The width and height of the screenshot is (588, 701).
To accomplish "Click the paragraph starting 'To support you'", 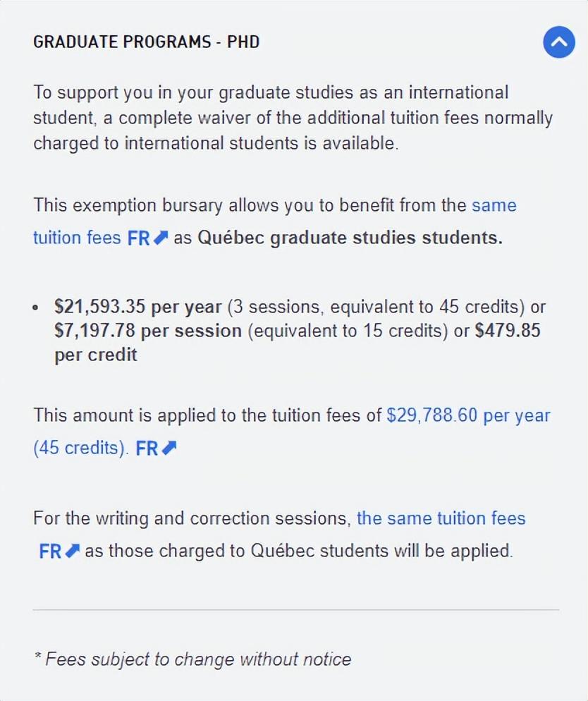I will pyautogui.click(x=293, y=118).
